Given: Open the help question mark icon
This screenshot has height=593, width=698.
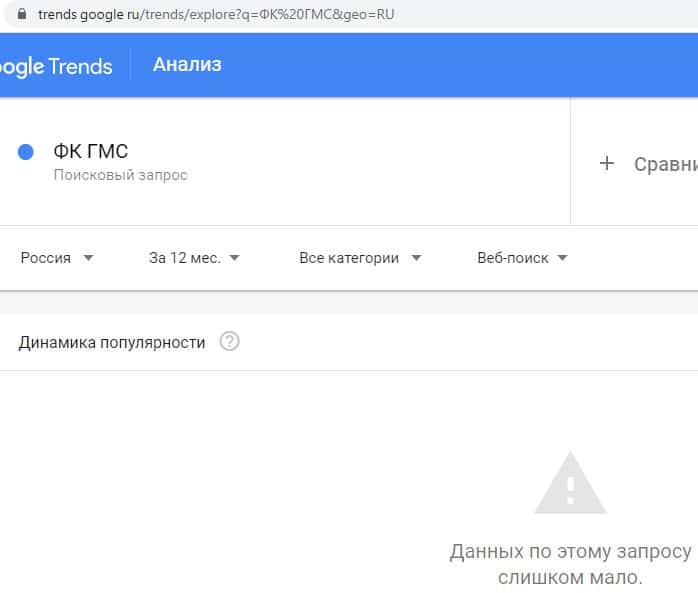Looking at the screenshot, I should (x=230, y=342).
